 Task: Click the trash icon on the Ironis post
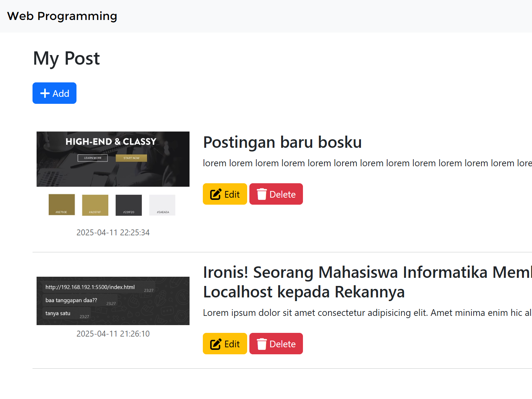tap(262, 344)
